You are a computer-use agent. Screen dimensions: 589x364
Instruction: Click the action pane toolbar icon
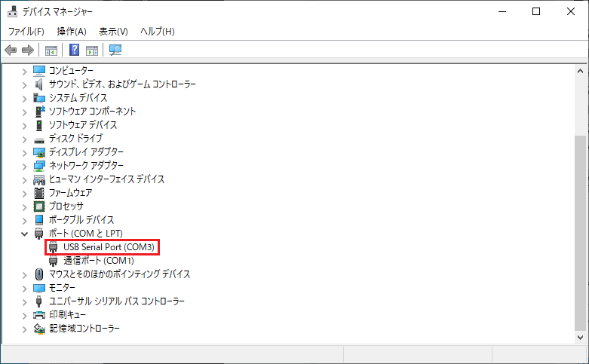[x=92, y=50]
